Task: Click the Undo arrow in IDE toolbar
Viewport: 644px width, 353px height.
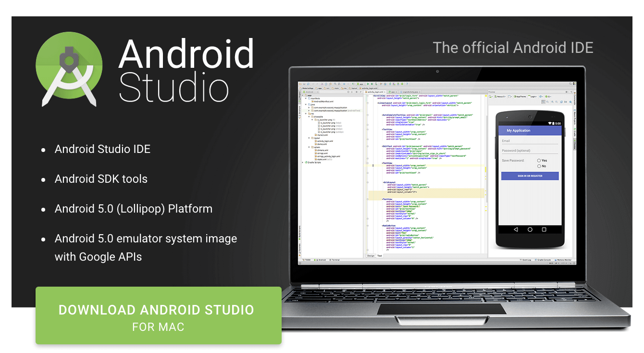Action: (313, 84)
